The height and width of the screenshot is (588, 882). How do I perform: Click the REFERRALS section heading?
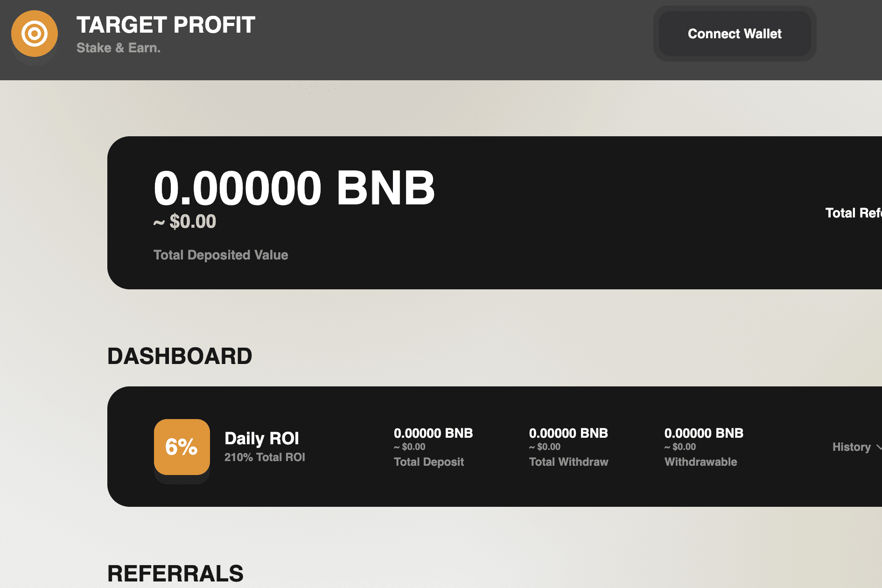175,573
